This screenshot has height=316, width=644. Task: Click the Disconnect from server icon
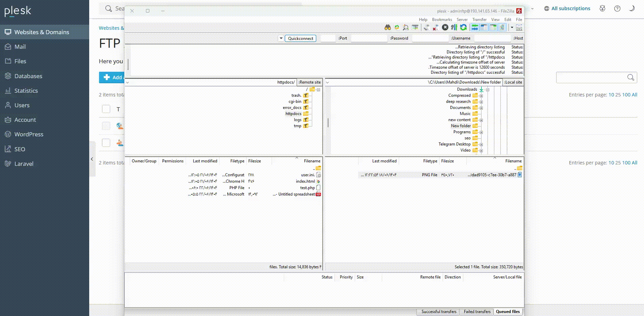click(x=436, y=27)
